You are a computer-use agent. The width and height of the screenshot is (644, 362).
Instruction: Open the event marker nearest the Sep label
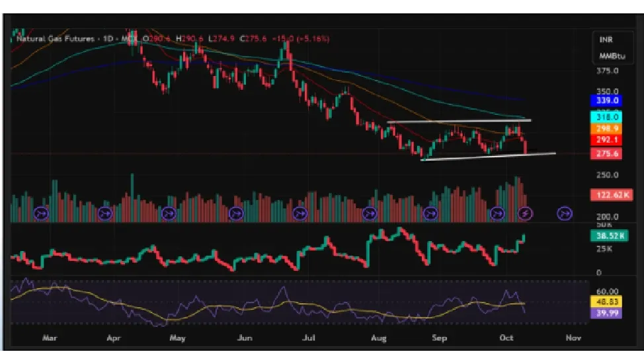tap(431, 213)
